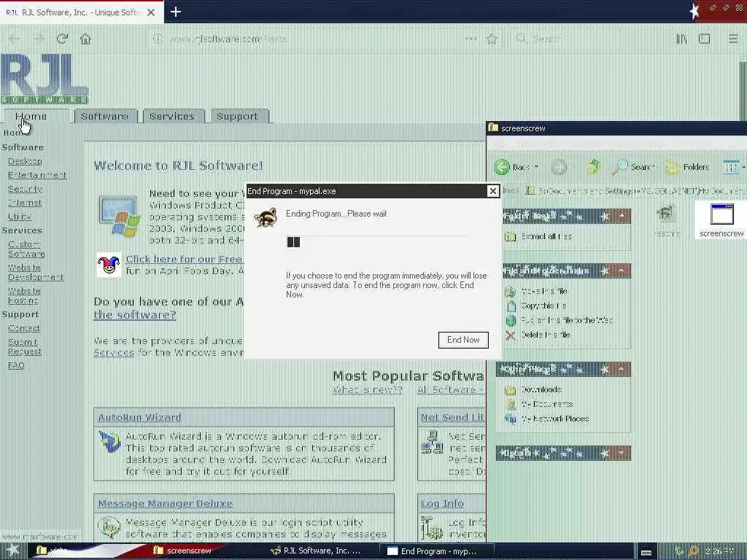Click the Internet link in left sidebar
This screenshot has height=560, width=747.
click(25, 203)
